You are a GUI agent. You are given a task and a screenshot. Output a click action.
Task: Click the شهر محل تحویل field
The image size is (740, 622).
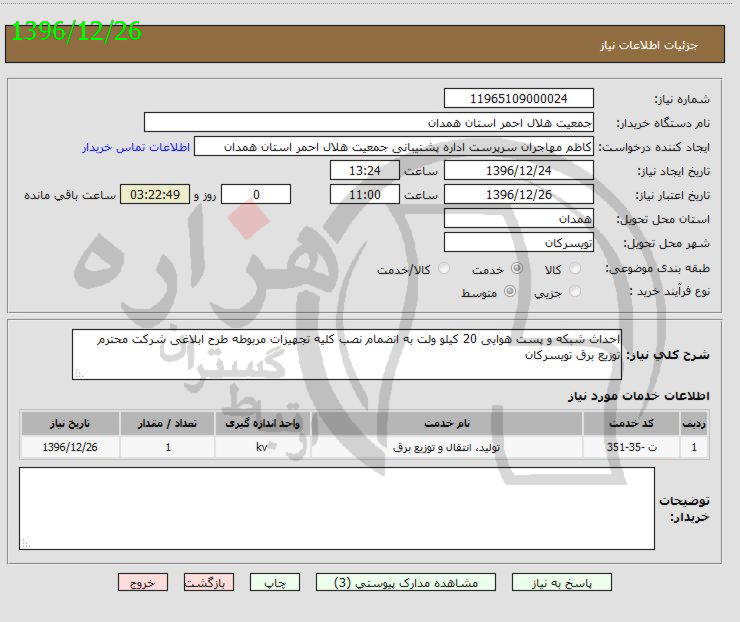click(x=518, y=242)
